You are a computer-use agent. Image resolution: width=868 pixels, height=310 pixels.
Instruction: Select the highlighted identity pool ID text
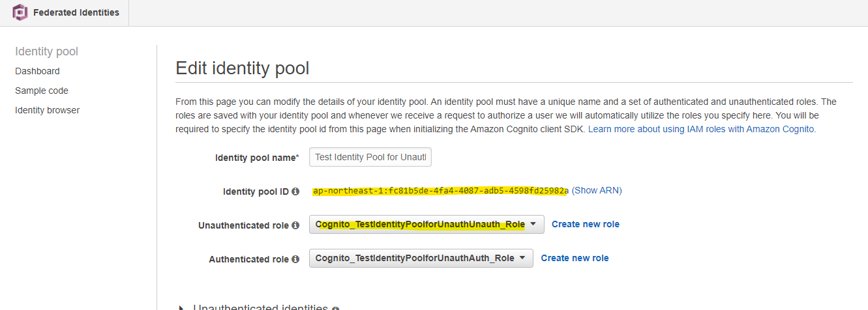(441, 191)
